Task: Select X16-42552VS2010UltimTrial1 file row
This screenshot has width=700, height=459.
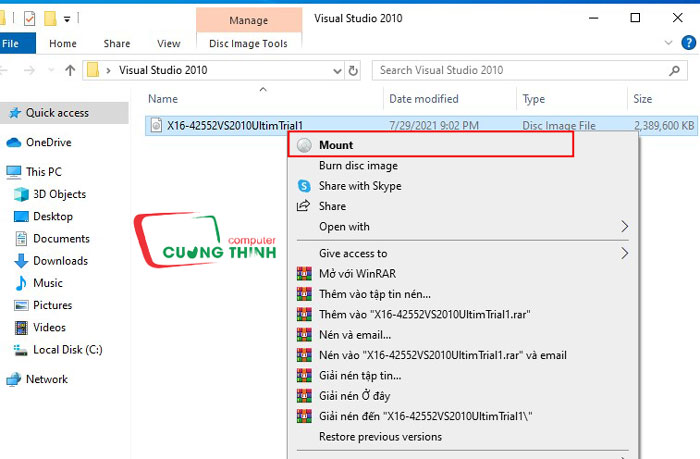Action: 421,125
